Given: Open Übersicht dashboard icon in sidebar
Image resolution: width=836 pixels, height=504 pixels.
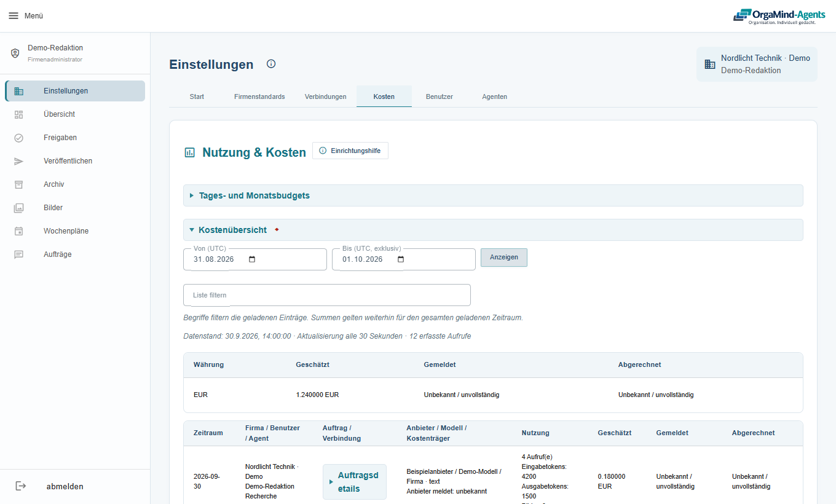Looking at the screenshot, I should [x=18, y=114].
